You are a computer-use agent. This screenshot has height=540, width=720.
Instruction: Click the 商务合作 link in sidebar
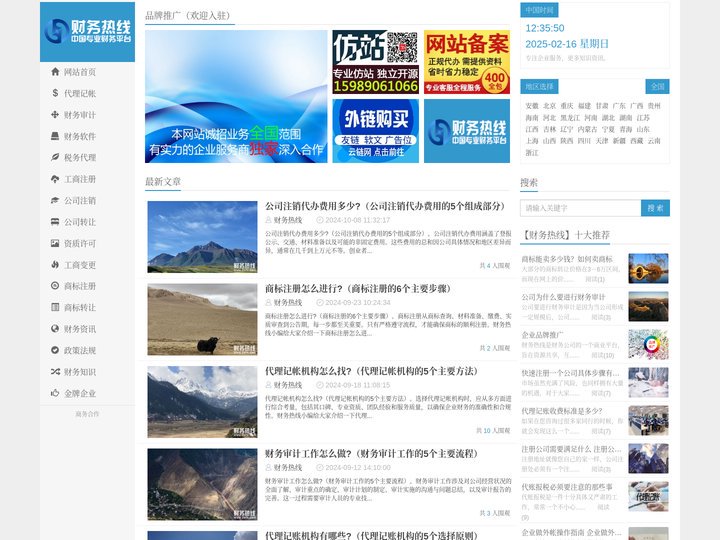87,414
